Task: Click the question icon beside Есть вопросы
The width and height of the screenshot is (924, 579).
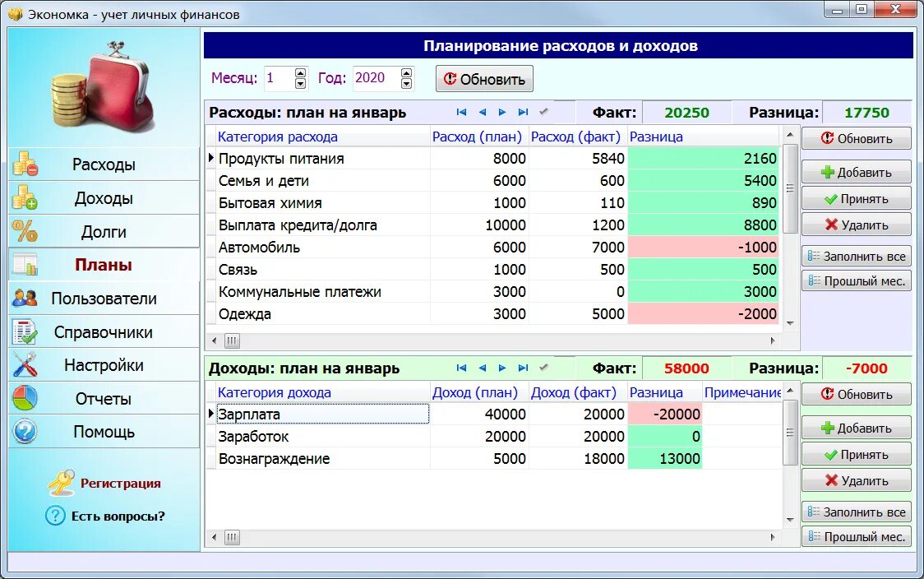Action: [x=55, y=516]
